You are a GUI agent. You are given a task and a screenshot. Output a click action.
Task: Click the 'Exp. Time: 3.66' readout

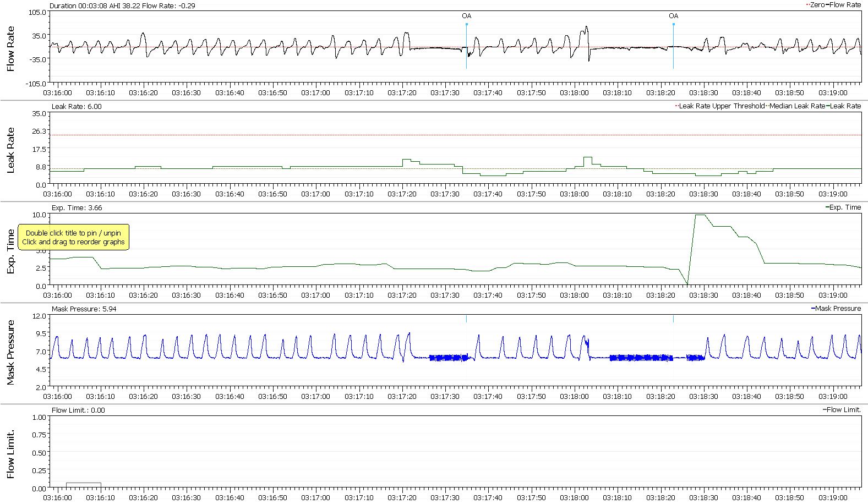tap(77, 208)
